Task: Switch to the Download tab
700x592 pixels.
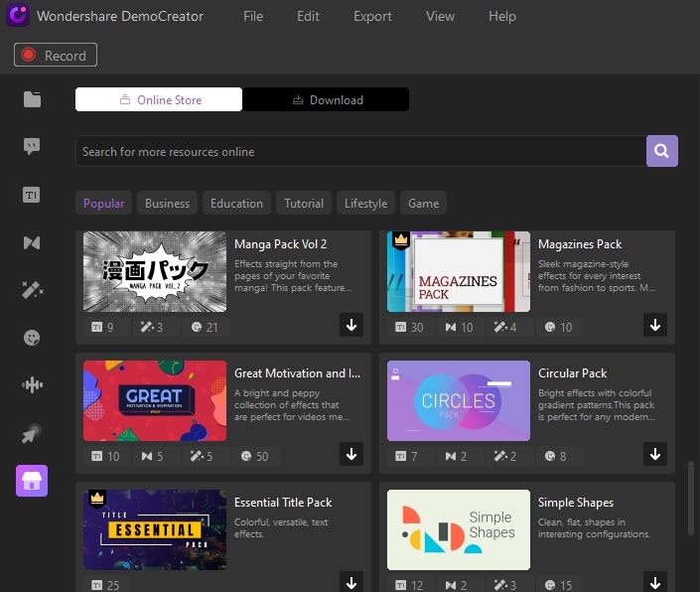Action: click(x=327, y=100)
